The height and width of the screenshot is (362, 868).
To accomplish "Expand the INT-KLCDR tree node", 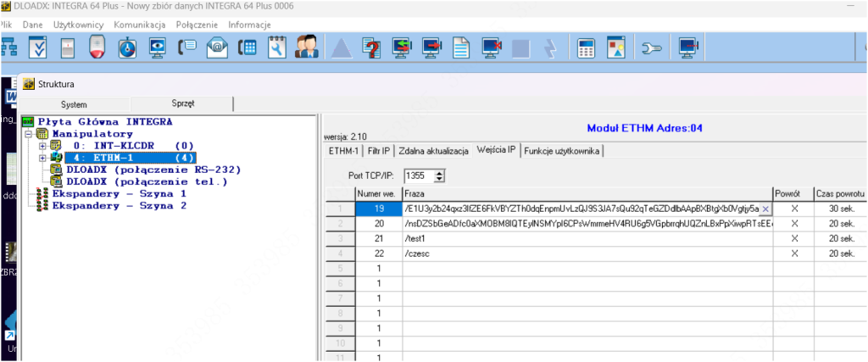I will pos(42,146).
